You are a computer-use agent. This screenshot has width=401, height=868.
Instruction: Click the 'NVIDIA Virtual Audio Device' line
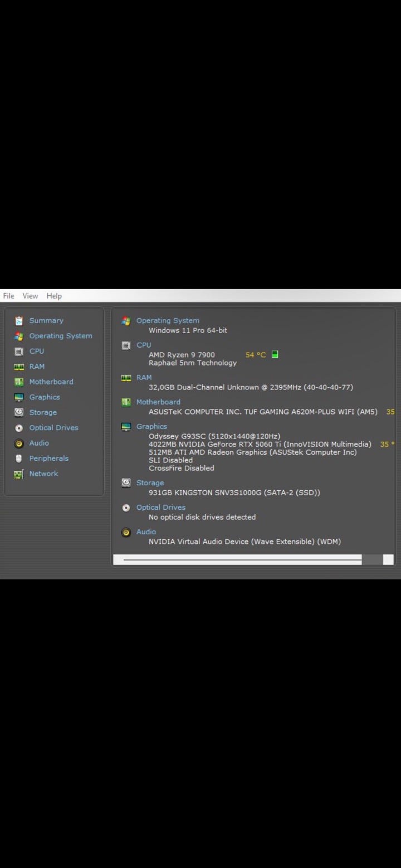pyautogui.click(x=244, y=542)
